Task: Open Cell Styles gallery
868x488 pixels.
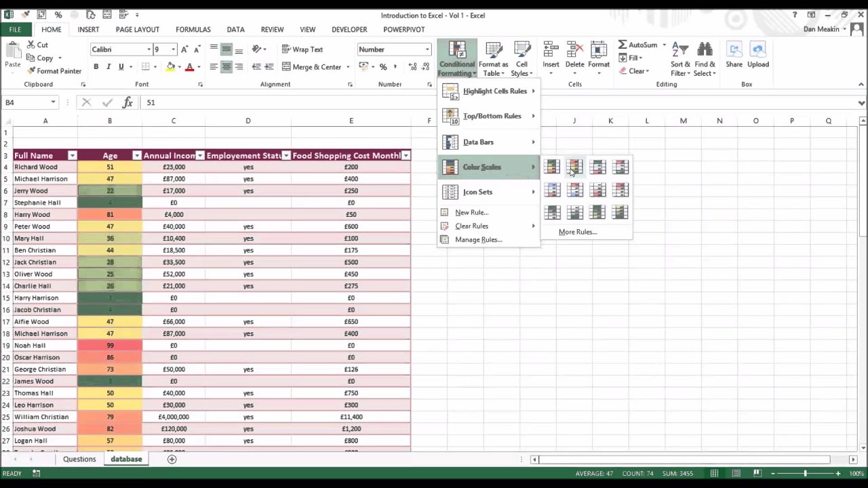Action: 521,59
